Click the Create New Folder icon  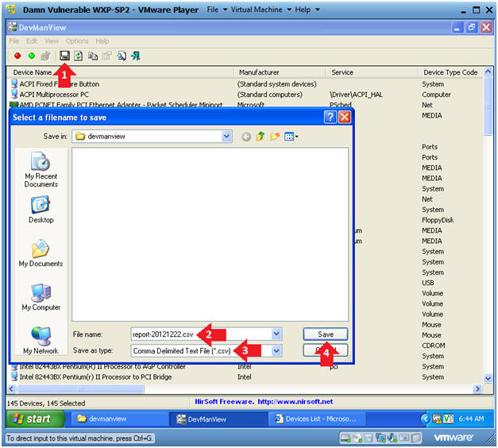tap(275, 137)
